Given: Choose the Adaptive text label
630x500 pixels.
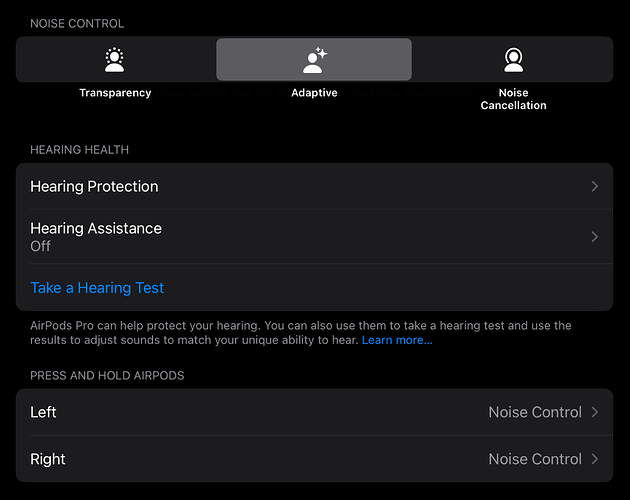Looking at the screenshot, I should [x=314, y=93].
